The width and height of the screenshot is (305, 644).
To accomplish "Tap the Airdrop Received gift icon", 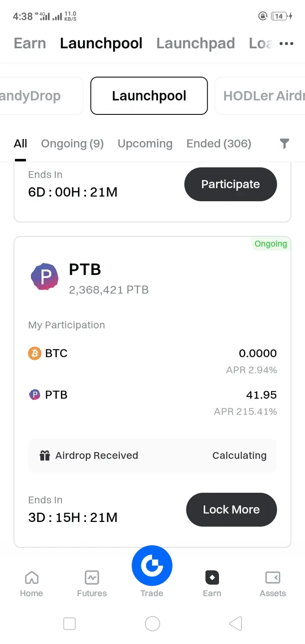I will pyautogui.click(x=45, y=455).
